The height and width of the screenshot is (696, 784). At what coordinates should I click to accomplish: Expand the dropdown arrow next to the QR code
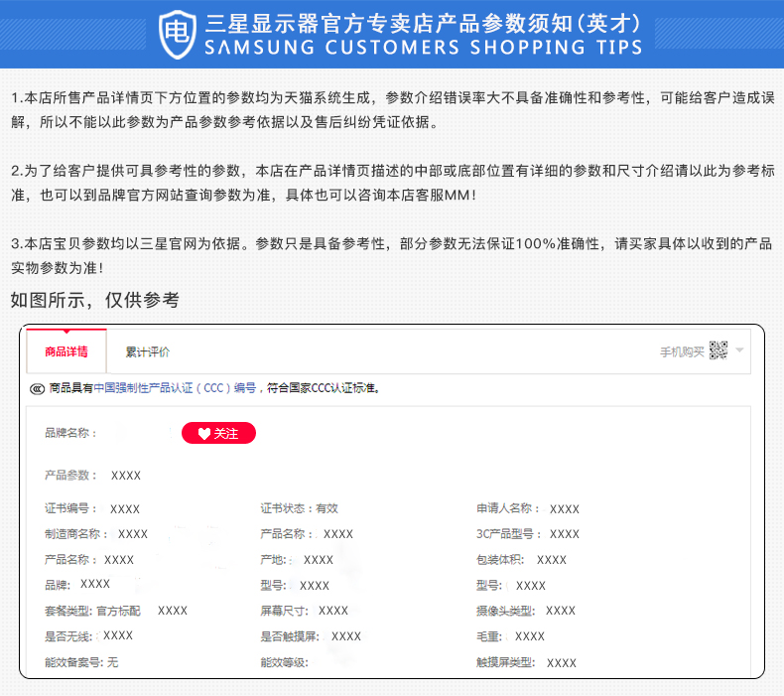pyautogui.click(x=739, y=350)
